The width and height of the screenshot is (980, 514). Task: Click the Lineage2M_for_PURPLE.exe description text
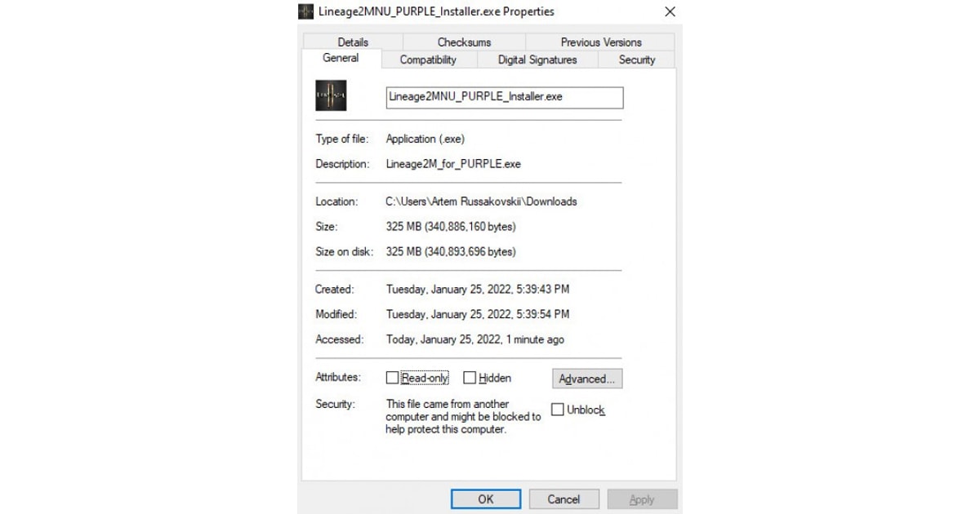(x=453, y=164)
